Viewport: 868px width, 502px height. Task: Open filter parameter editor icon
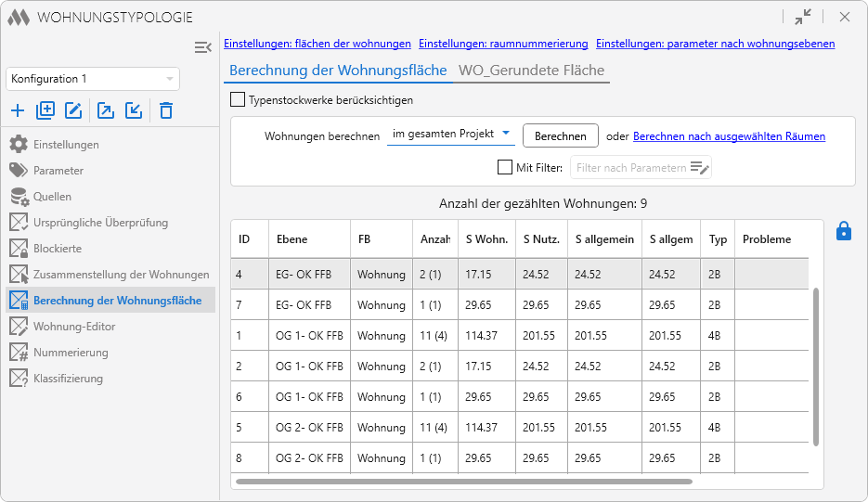699,168
